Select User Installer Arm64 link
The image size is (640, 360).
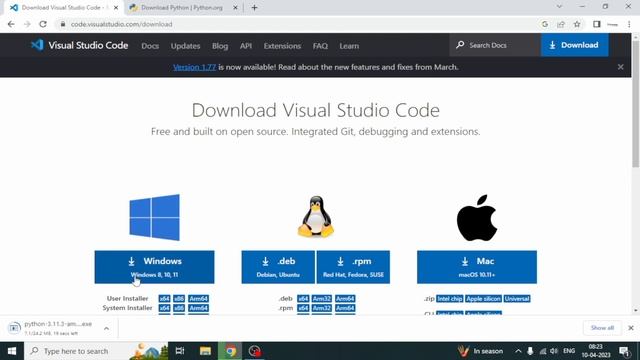coord(198,298)
